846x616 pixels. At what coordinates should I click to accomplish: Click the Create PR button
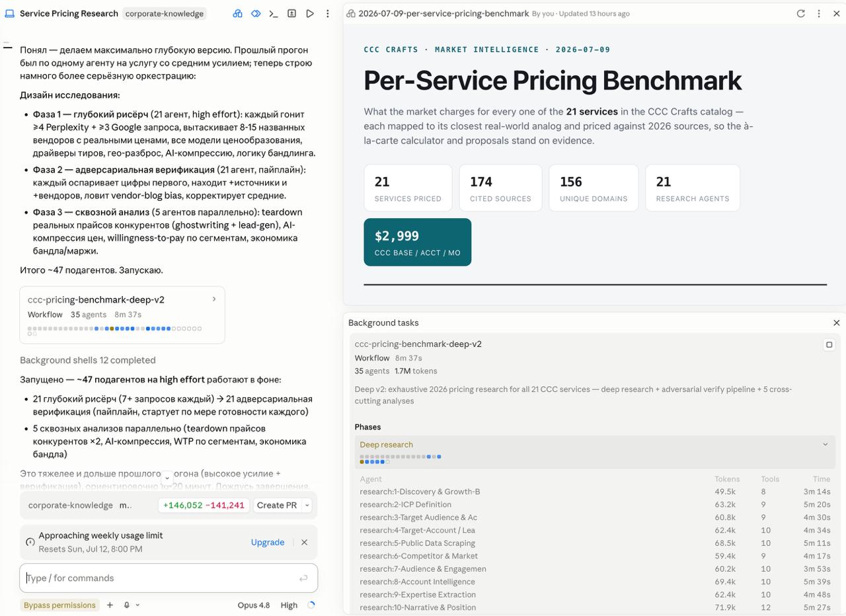(x=277, y=505)
